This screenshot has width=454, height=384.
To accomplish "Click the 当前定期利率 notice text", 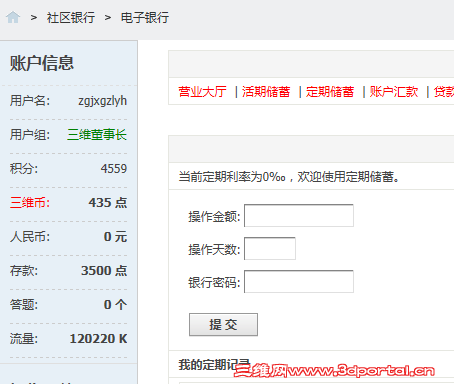I will coord(289,177).
